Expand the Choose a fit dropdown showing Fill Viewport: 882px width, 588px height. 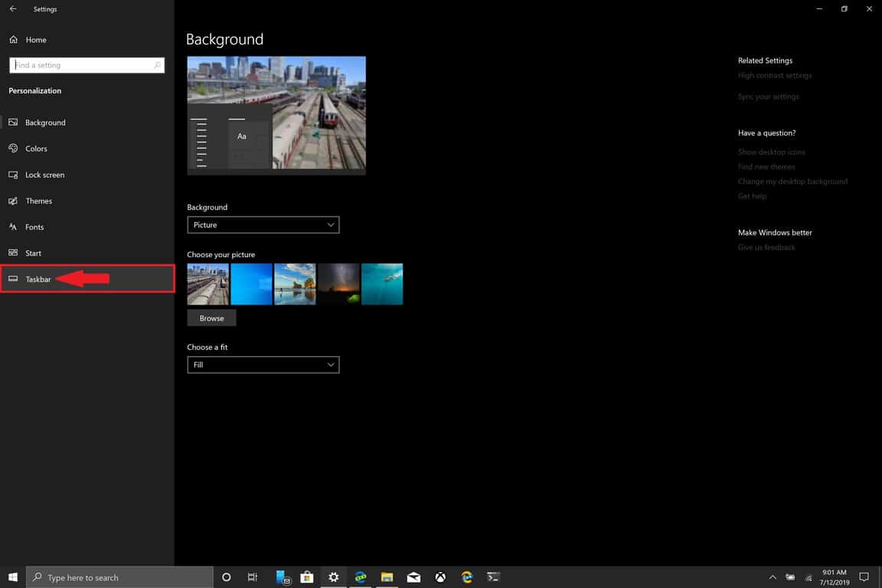pos(263,365)
